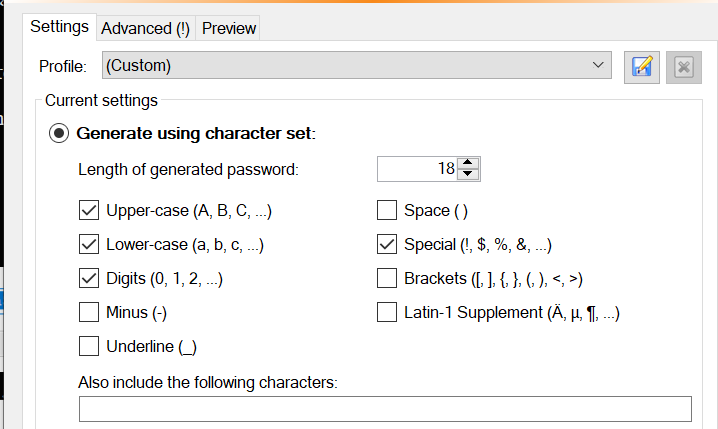Image resolution: width=718 pixels, height=429 pixels.
Task: Open the Preview tab
Action: click(228, 28)
